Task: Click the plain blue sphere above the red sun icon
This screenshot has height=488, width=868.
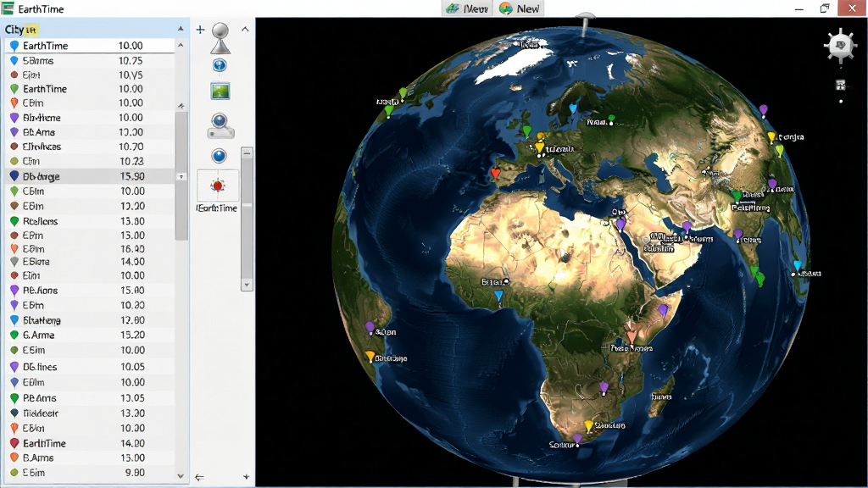Action: point(220,156)
